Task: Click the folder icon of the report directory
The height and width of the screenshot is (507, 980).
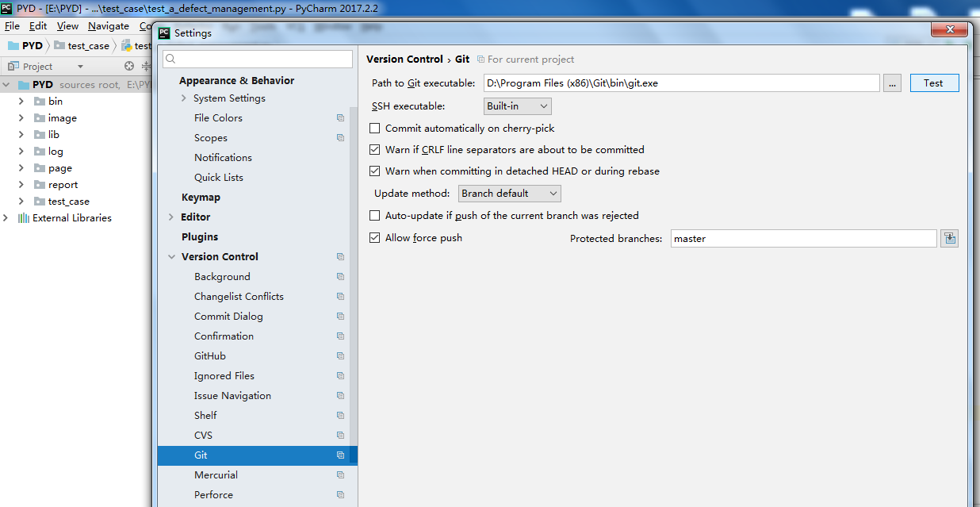Action: pos(41,184)
